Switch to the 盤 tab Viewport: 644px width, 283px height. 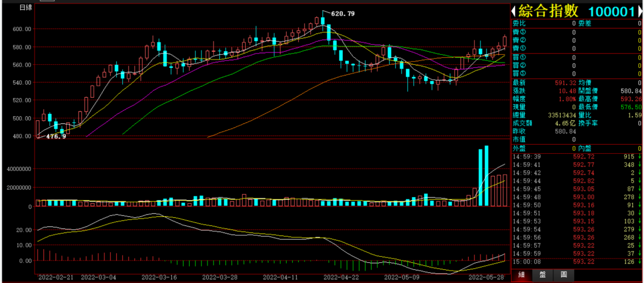(543, 276)
